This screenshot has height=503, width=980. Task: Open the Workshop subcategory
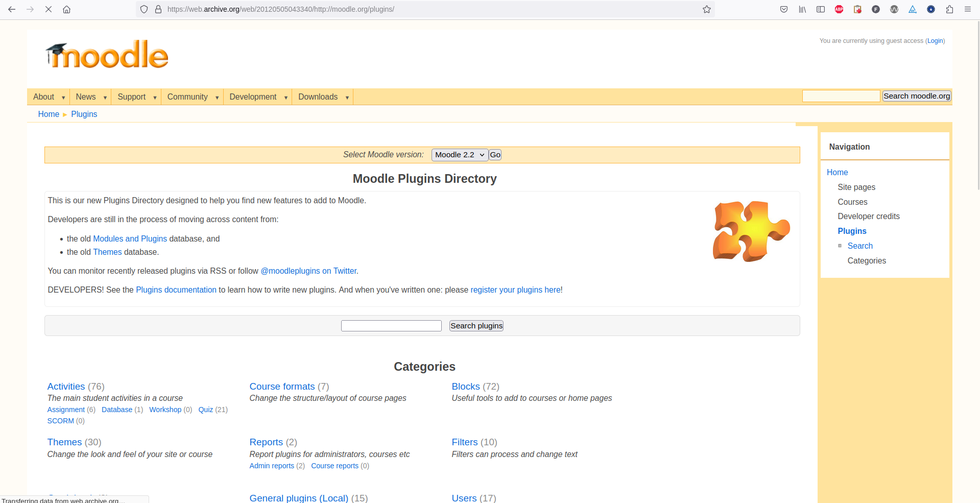(x=165, y=410)
